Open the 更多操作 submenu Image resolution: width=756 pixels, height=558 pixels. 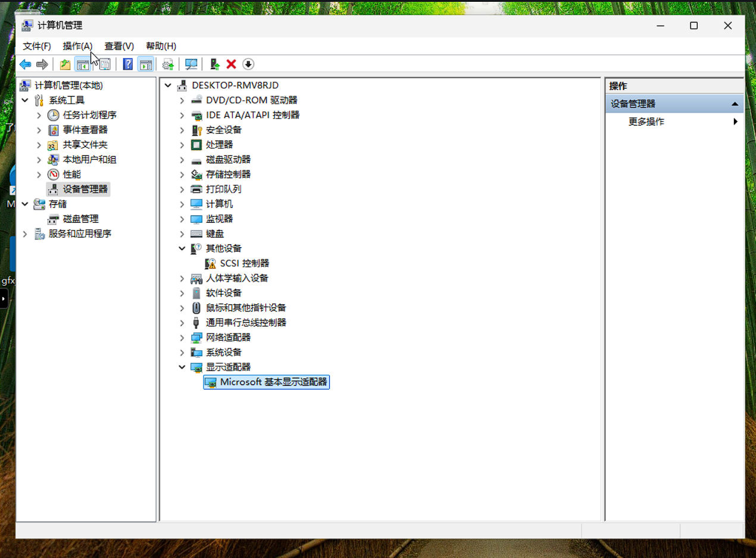click(674, 121)
